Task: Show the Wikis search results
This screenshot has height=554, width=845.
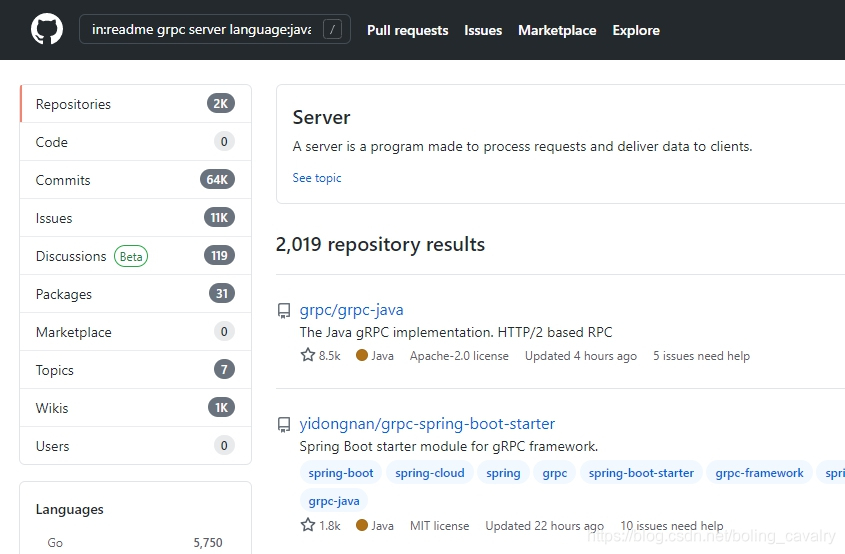Action: 135,408
